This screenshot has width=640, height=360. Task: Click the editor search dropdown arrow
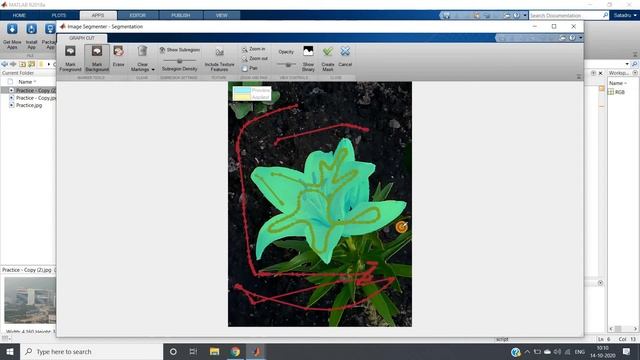tap(627, 64)
